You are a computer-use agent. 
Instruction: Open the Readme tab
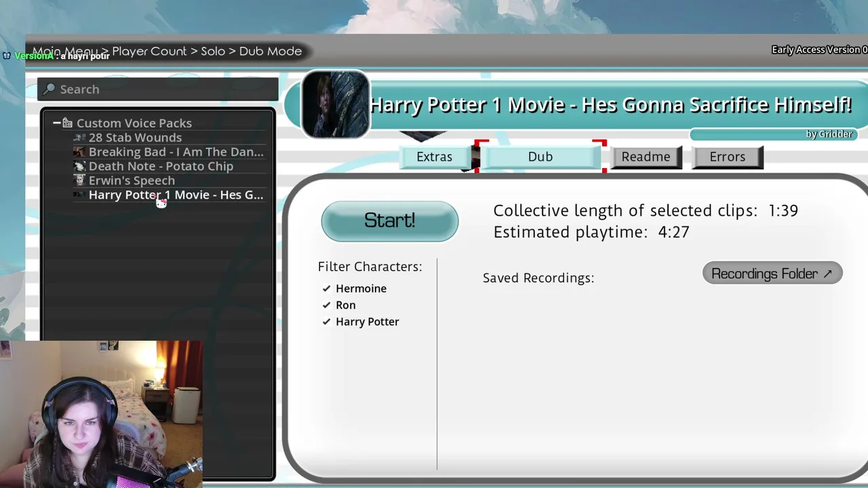[x=646, y=157]
